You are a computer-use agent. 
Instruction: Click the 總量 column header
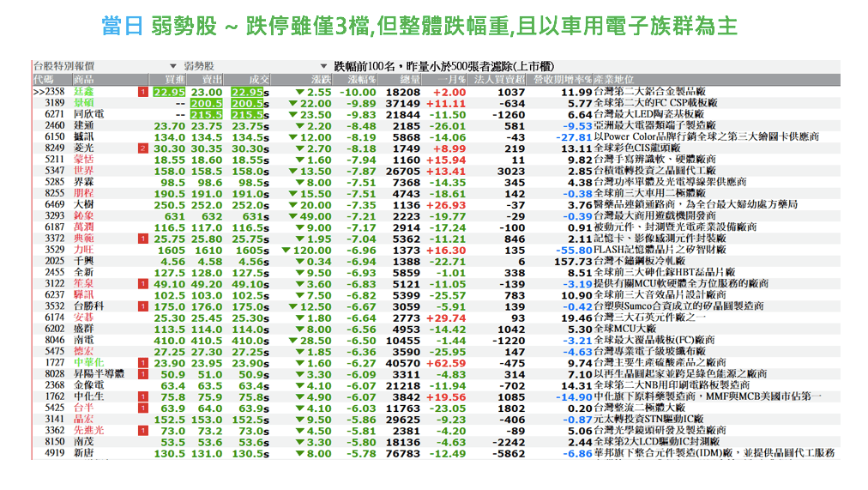(409, 79)
